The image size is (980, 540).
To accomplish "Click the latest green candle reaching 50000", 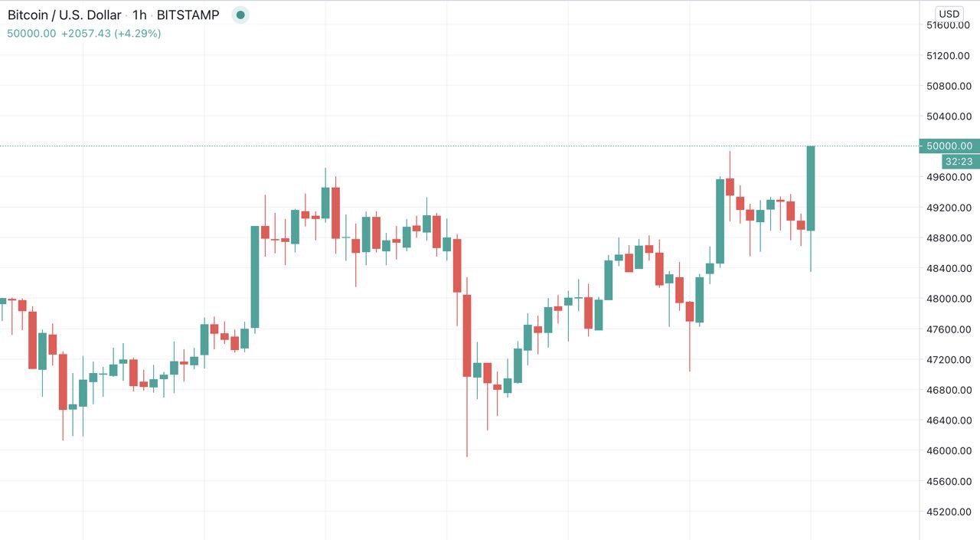I will tap(811, 188).
